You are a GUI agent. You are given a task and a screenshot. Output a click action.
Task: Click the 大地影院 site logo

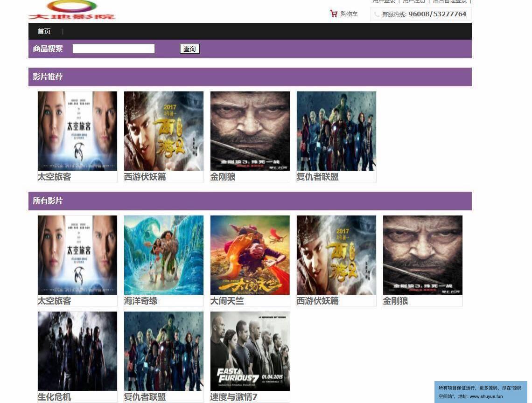72,10
